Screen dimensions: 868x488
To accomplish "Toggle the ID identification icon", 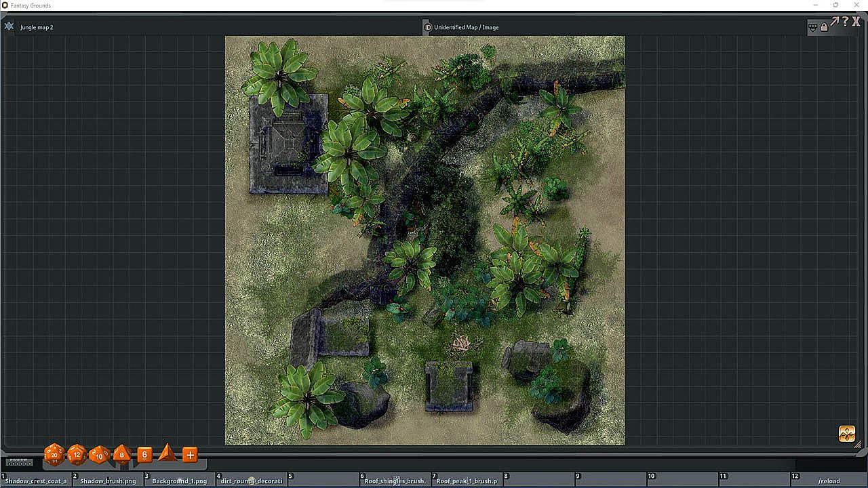I will coord(427,27).
